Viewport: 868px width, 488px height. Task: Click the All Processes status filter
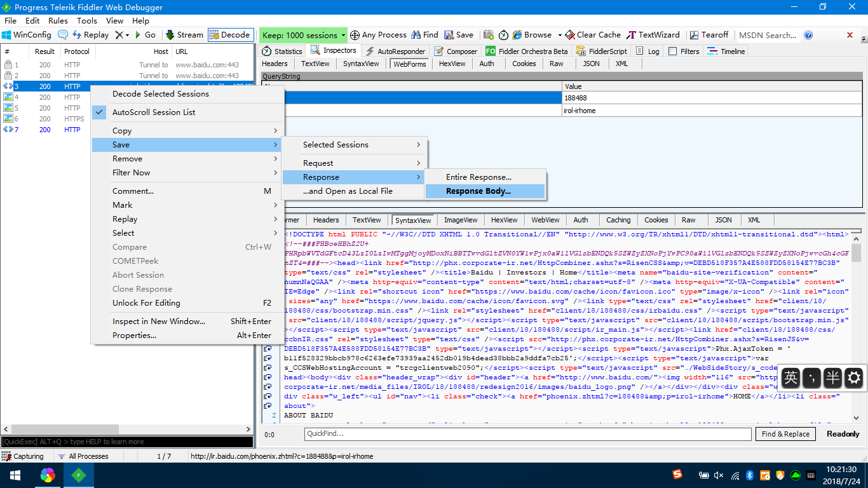click(83, 456)
